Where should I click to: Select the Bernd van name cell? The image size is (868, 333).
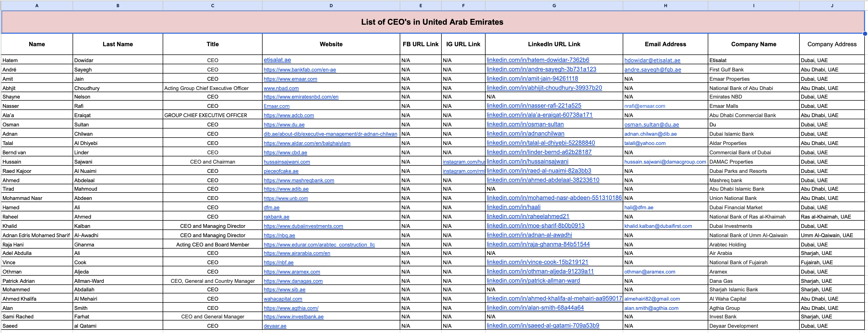point(37,152)
